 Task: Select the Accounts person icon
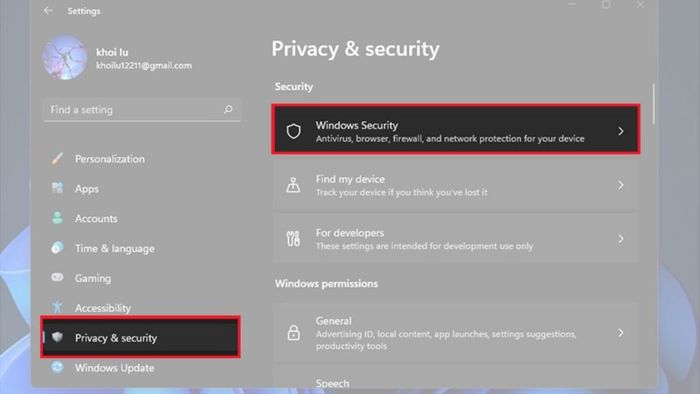57,218
